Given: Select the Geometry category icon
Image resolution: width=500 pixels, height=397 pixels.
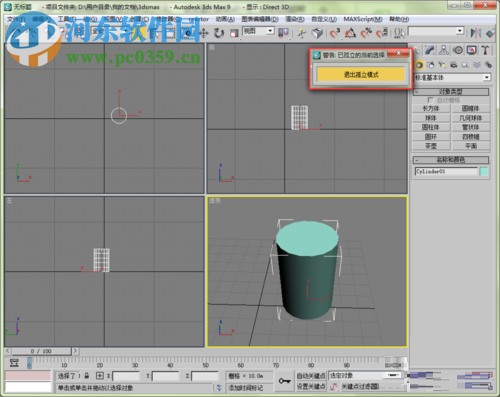Looking at the screenshot, I should coord(419,65).
